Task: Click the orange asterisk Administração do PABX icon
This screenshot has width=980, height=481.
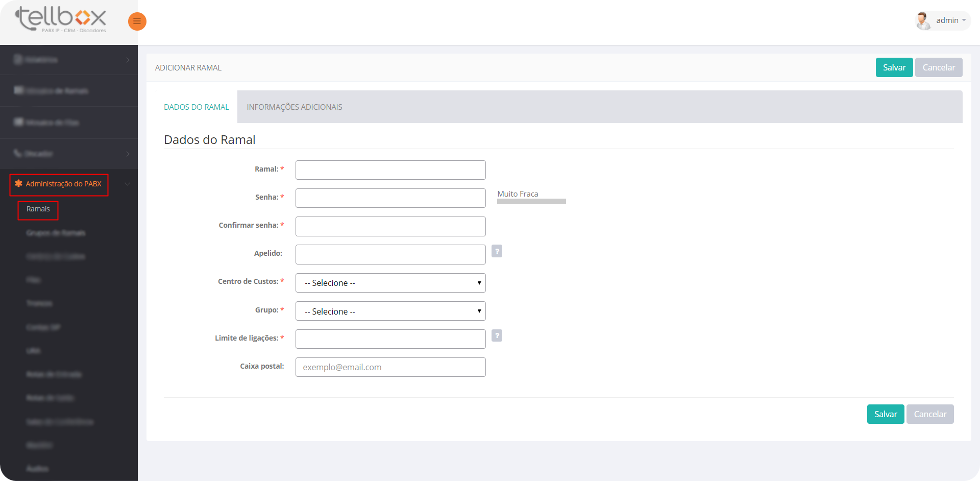Action: pyautogui.click(x=18, y=184)
